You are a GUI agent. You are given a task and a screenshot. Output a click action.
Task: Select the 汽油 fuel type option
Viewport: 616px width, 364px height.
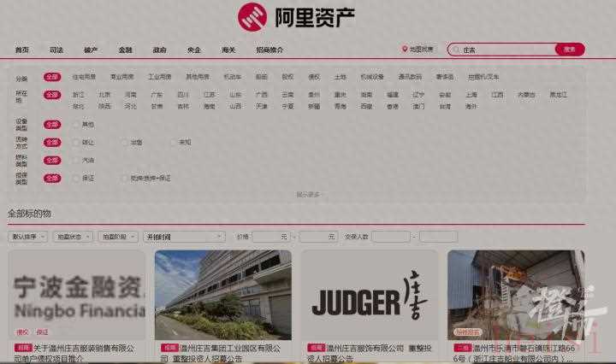click(x=77, y=160)
